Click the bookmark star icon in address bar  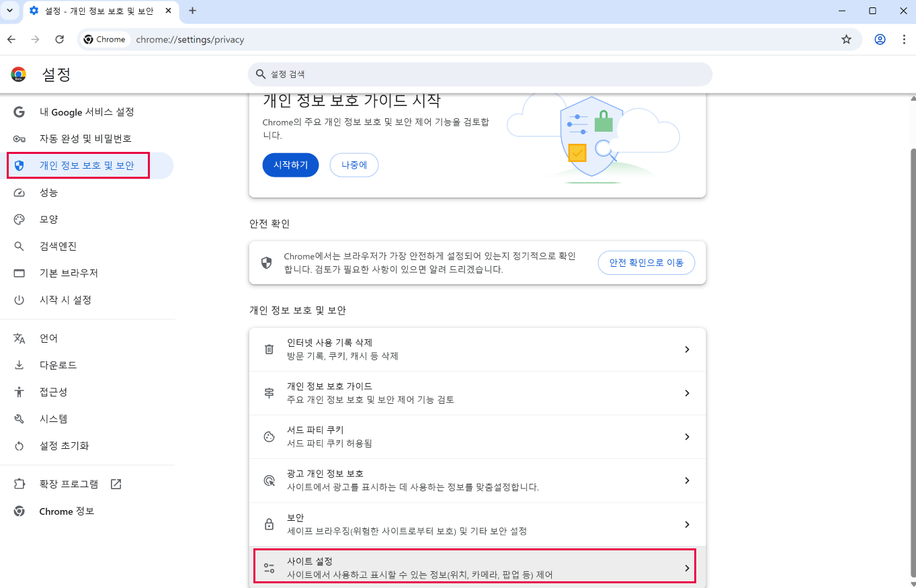846,40
